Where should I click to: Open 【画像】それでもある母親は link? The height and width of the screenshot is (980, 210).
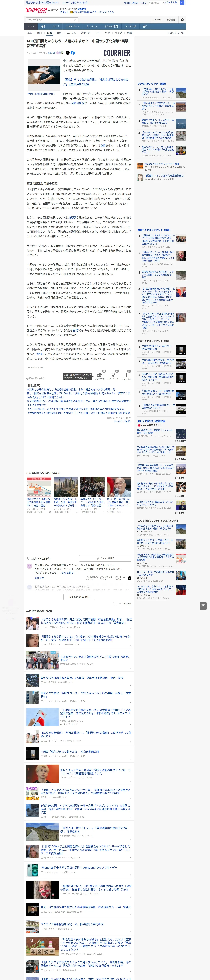[x=96, y=82]
